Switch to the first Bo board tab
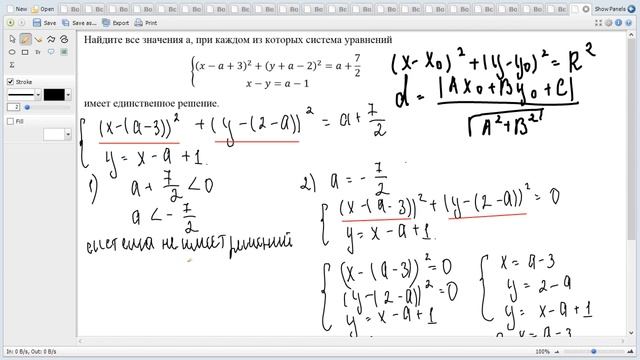 (71, 9)
